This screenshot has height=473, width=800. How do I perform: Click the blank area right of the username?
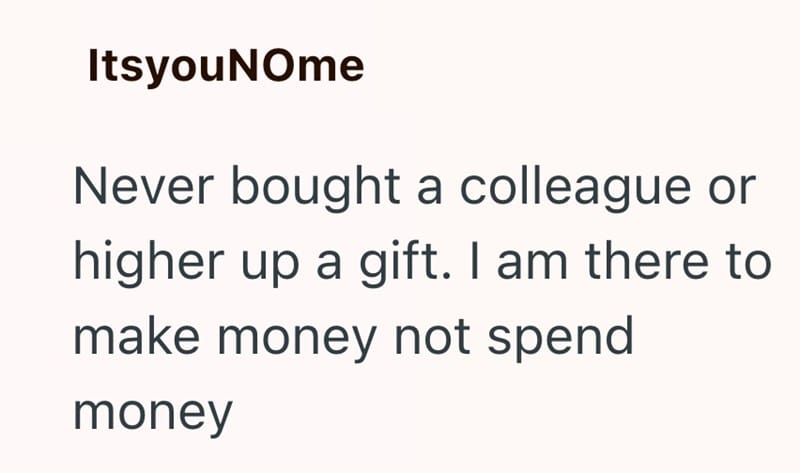[580, 66]
